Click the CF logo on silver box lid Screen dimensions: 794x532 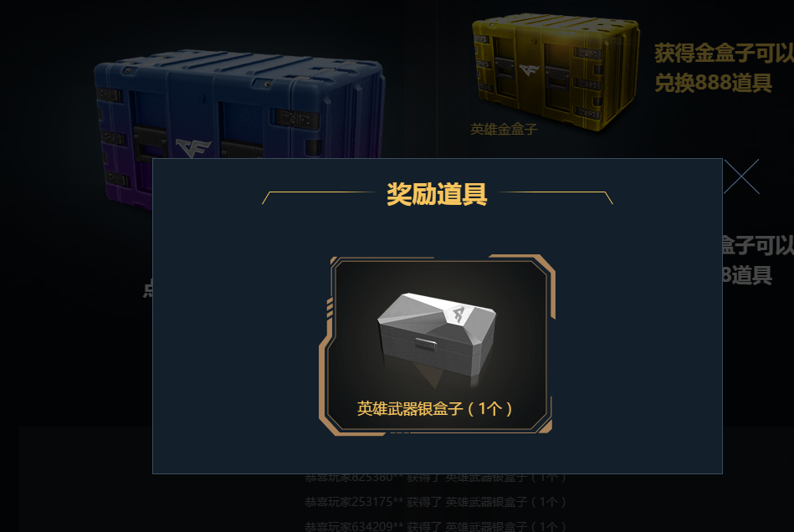pos(458,314)
